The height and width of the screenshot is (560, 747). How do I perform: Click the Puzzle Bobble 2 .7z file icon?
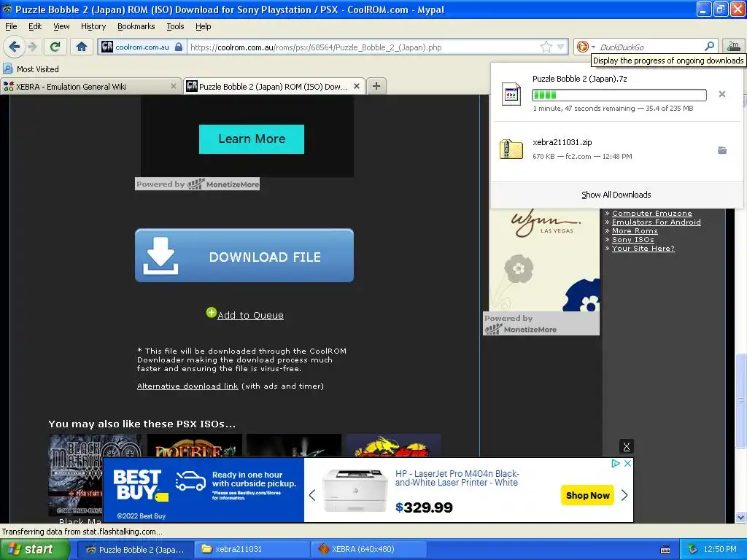[511, 94]
